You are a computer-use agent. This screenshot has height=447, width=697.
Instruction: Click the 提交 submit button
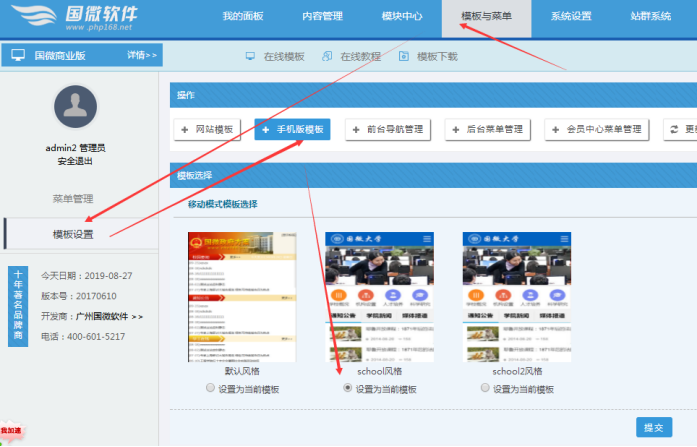click(653, 427)
